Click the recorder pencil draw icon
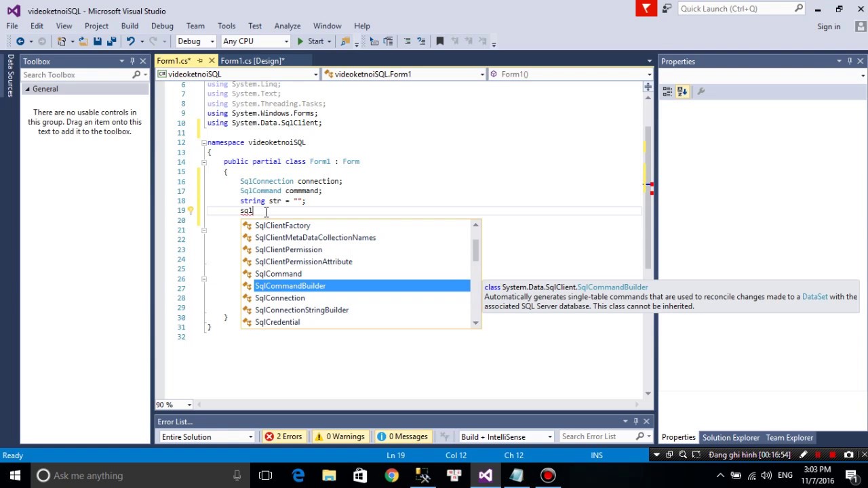The height and width of the screenshot is (488, 868). tap(804, 455)
